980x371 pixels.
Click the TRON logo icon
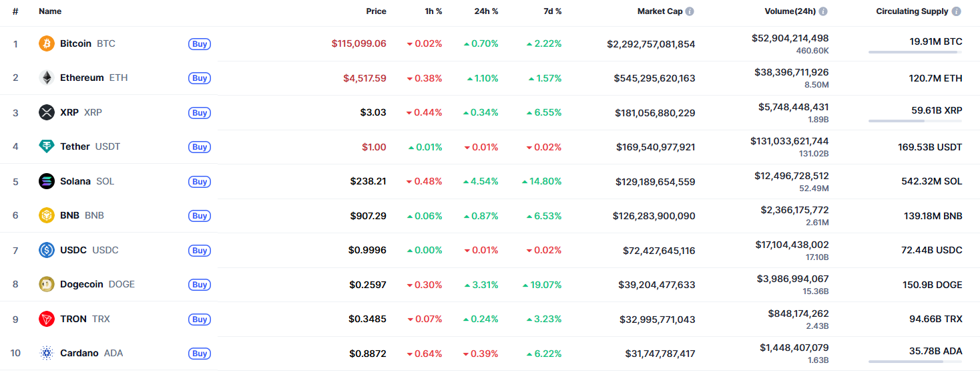(x=47, y=319)
